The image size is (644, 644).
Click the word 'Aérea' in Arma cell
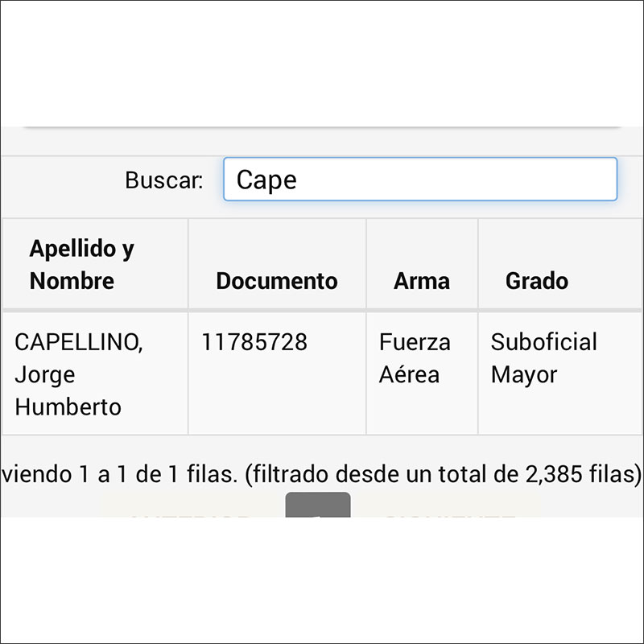tap(410, 374)
